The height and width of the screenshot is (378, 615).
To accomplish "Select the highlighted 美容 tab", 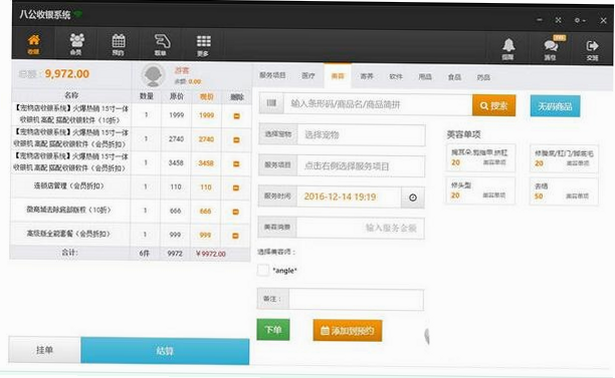I will point(337,76).
